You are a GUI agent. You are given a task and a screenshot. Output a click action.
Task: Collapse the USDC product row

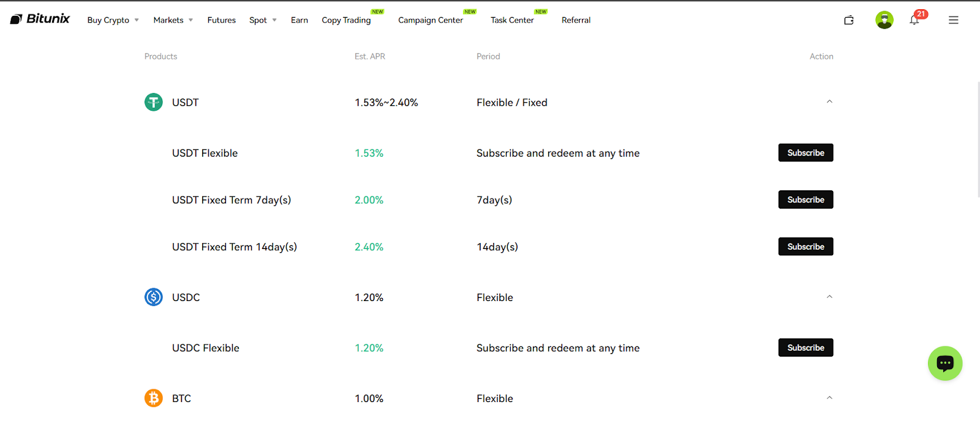pos(829,297)
